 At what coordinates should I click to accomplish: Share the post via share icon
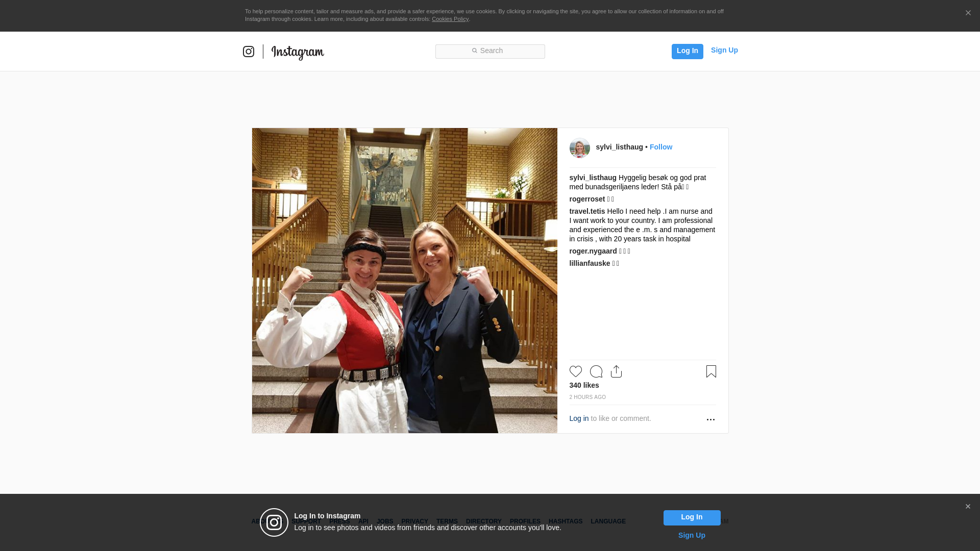point(617,371)
